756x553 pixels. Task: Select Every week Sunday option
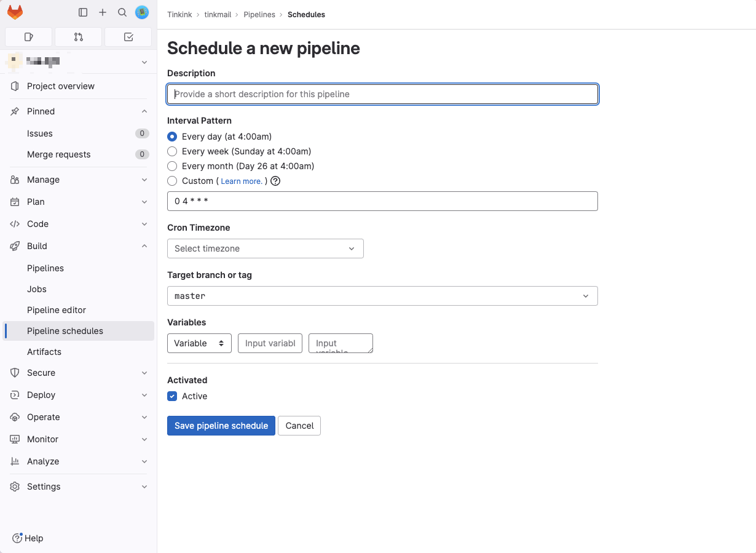tap(172, 151)
